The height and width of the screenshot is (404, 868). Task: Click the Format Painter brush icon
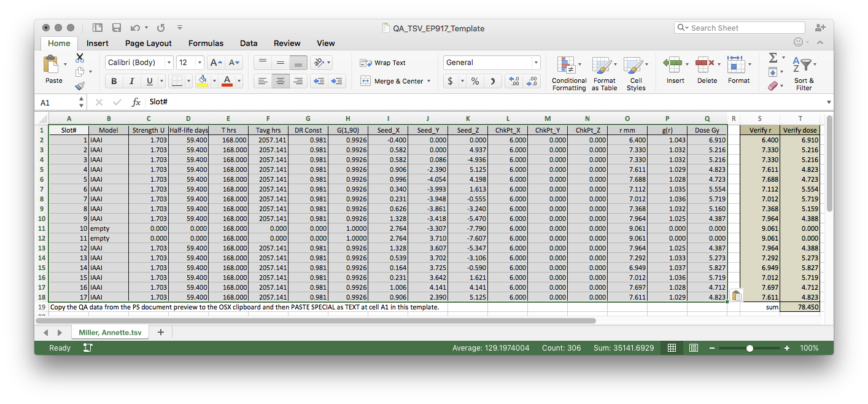coord(80,87)
